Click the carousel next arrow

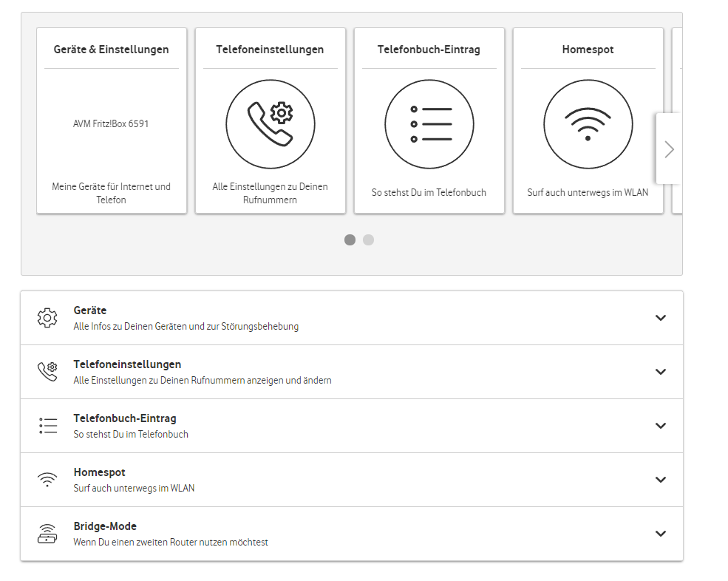669,149
